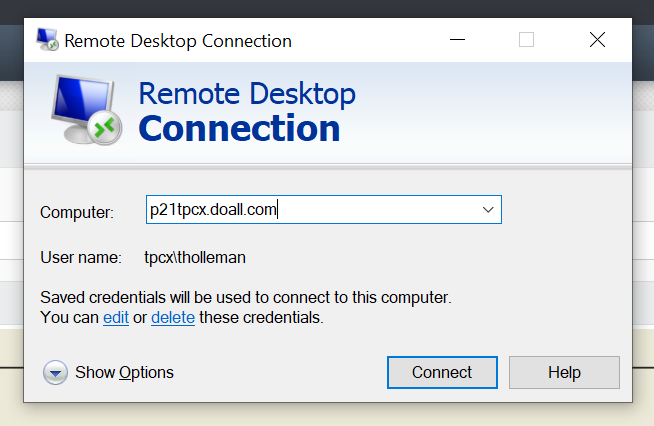
Task: Delete the saved credentials
Action: pyautogui.click(x=173, y=318)
